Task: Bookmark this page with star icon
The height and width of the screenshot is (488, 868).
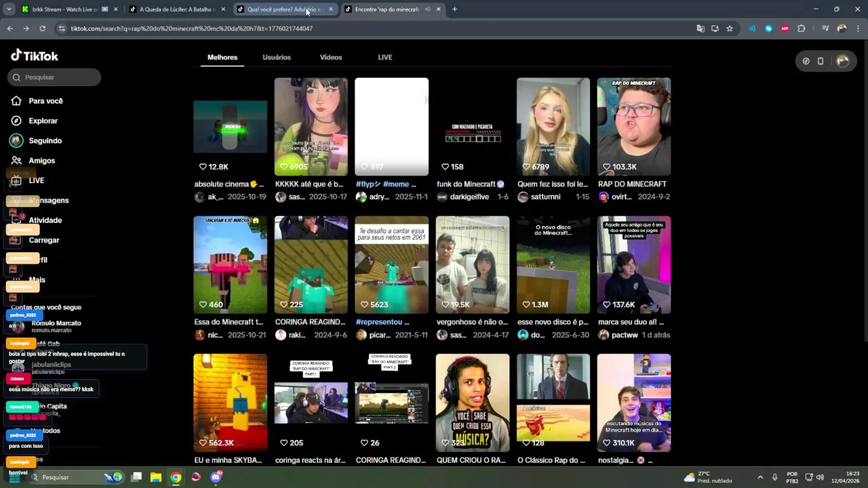Action: pyautogui.click(x=730, y=28)
